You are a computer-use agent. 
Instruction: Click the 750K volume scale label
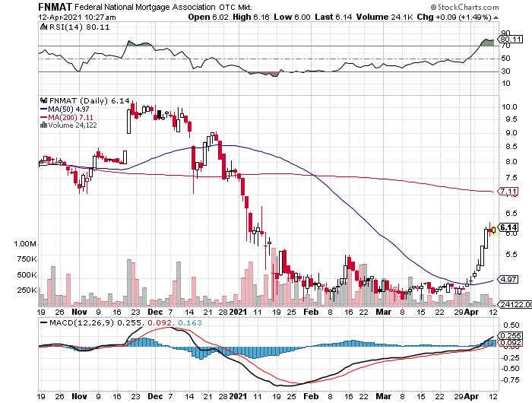(27, 259)
